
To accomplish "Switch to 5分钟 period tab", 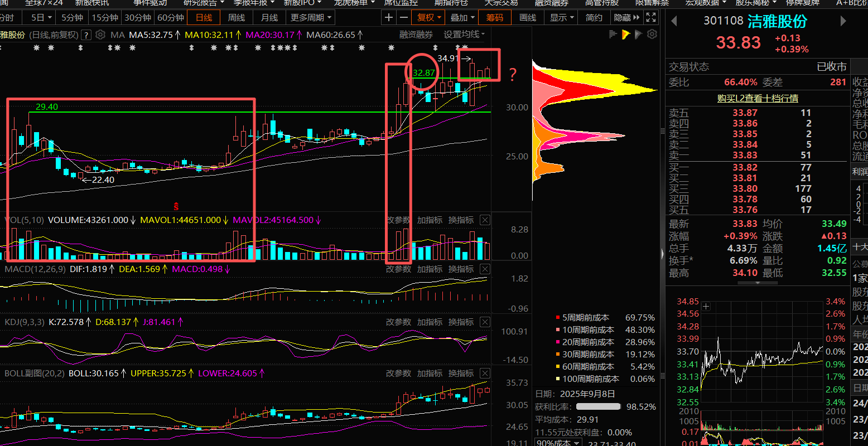I will (x=73, y=17).
